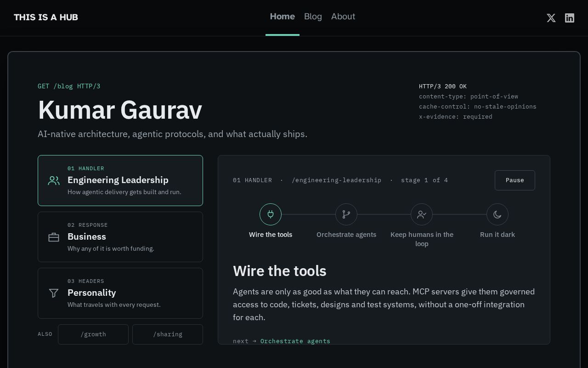Select the Engineering Leadership card title

click(x=118, y=180)
